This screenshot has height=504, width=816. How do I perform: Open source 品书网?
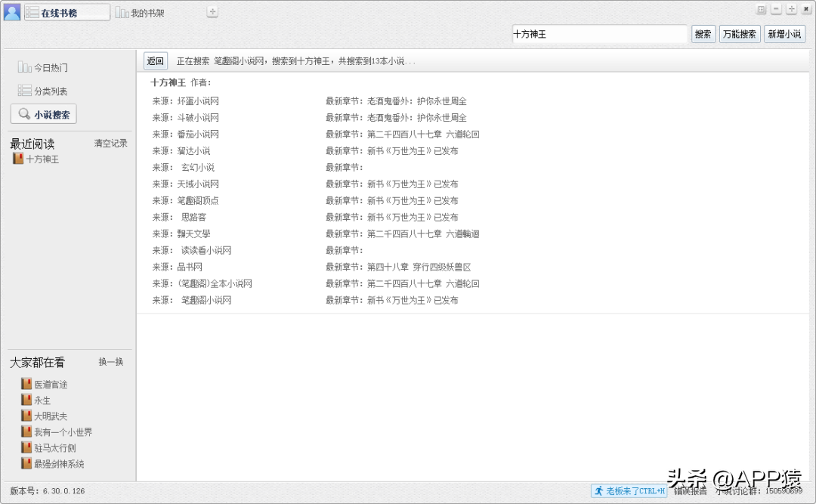coord(190,267)
